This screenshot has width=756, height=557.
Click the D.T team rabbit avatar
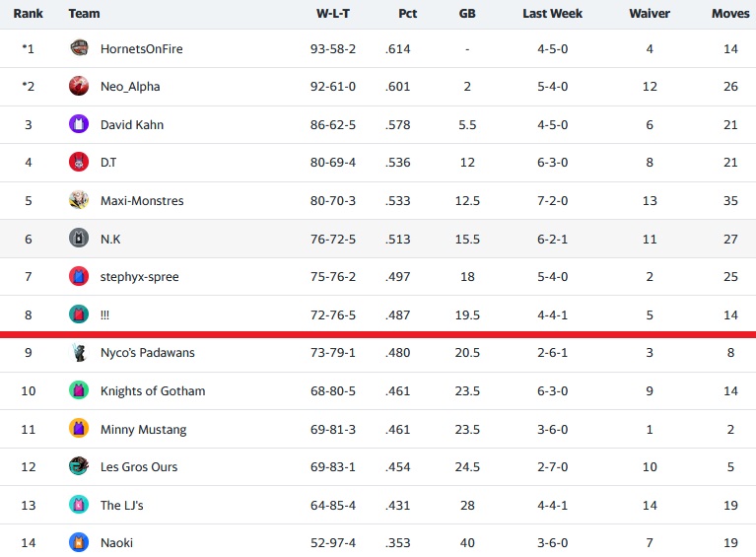coord(79,162)
